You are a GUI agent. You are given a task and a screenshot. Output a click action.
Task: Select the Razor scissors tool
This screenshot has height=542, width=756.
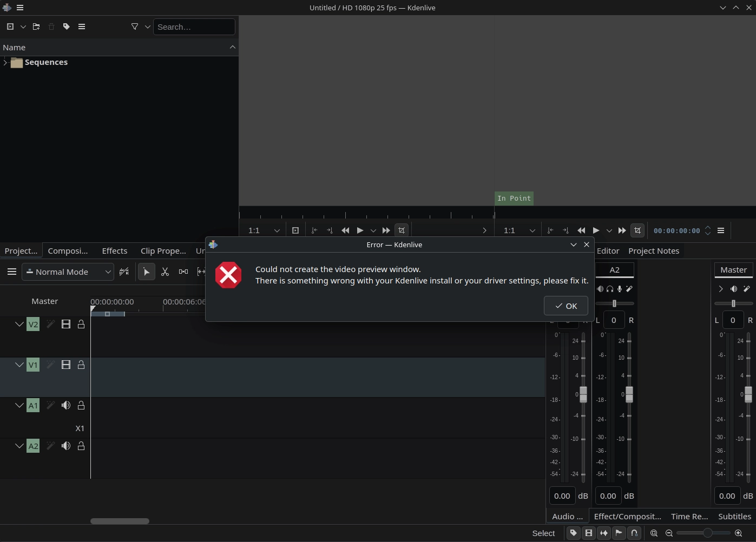point(165,272)
